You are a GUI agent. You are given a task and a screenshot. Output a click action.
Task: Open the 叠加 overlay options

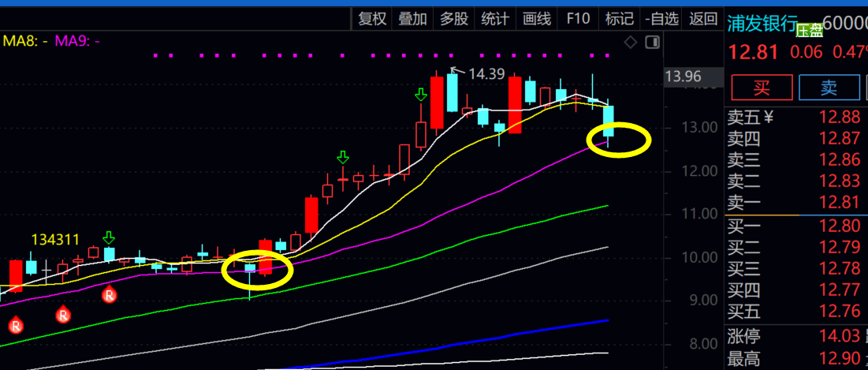413,19
